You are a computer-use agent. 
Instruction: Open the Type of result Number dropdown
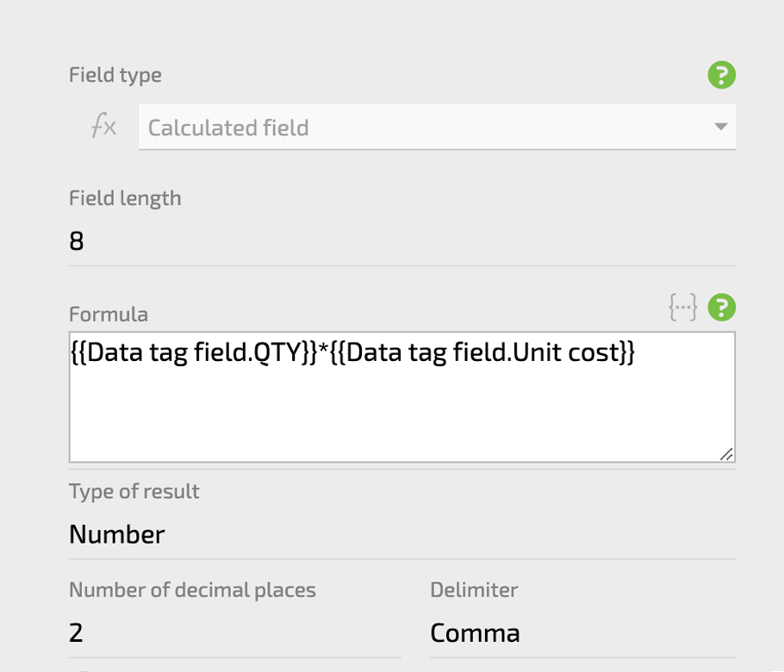click(x=402, y=534)
